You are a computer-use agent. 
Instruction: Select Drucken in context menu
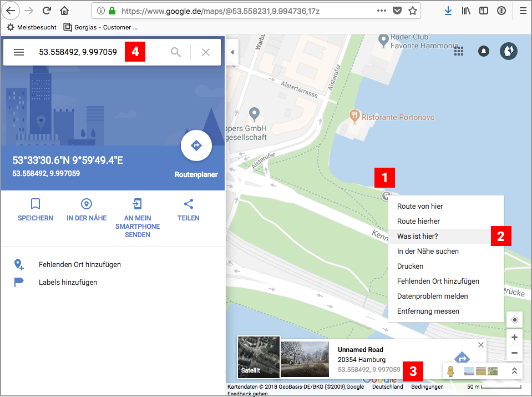pyautogui.click(x=445, y=267)
